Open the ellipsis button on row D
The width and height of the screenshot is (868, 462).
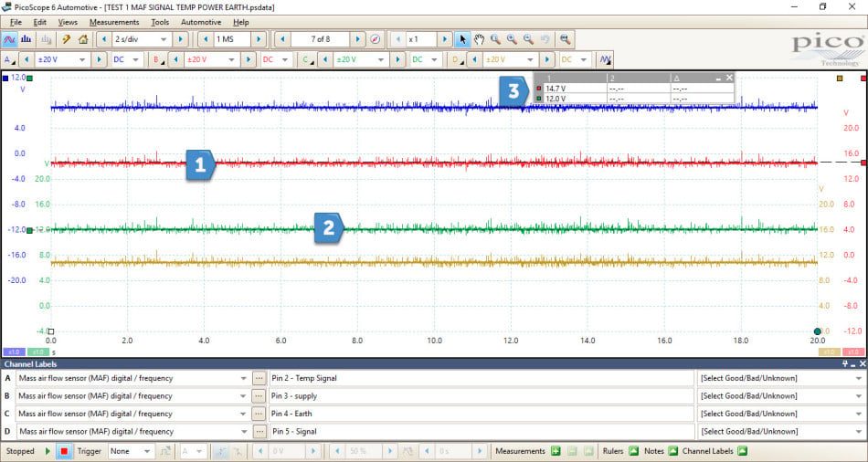pyautogui.click(x=259, y=432)
